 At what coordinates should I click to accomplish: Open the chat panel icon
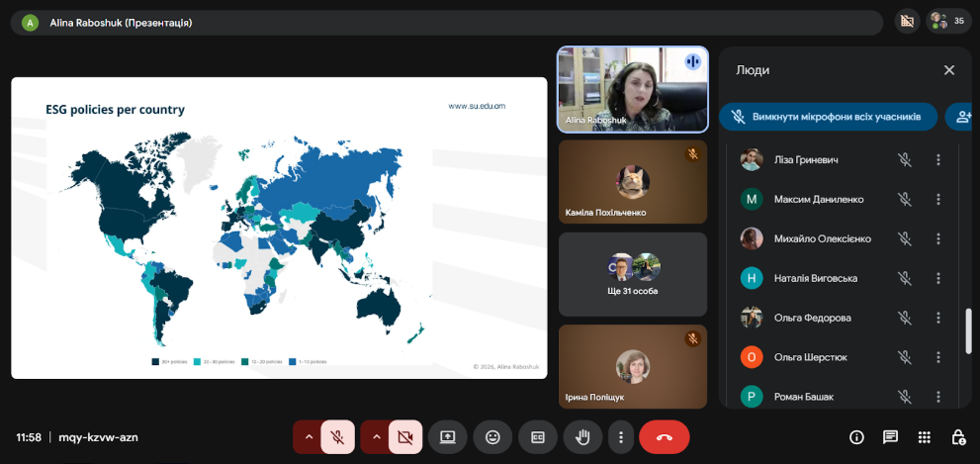(890, 436)
